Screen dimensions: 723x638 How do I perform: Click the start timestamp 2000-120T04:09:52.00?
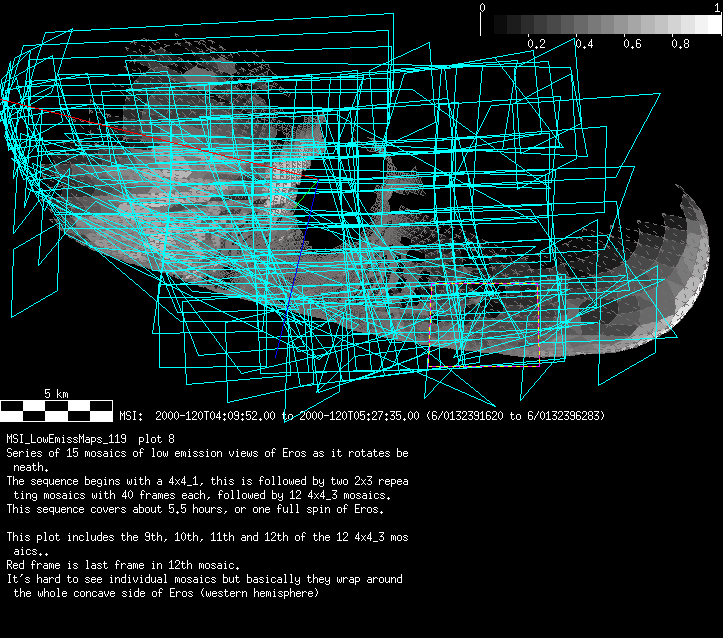(x=214, y=415)
